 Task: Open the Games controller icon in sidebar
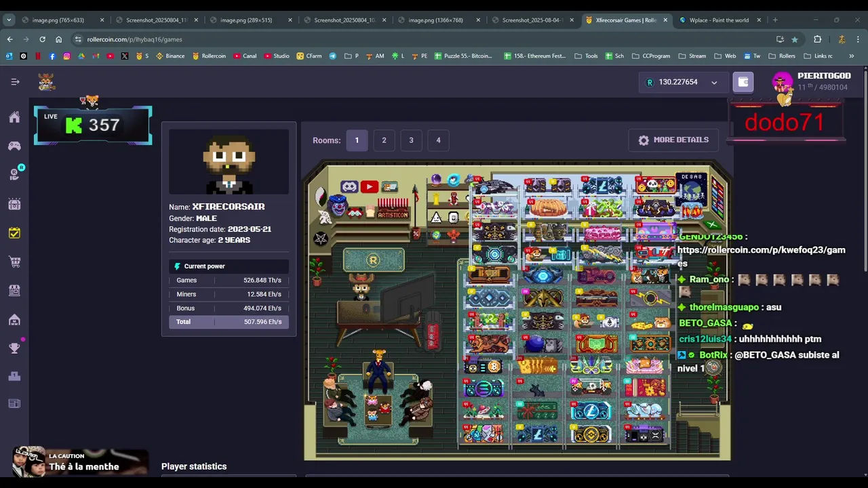[x=14, y=146]
